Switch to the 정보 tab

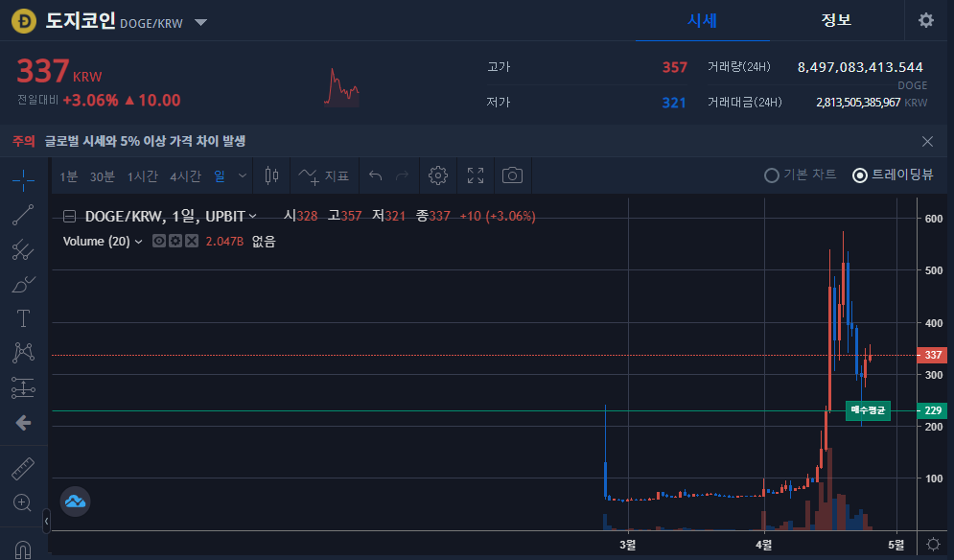coord(836,21)
